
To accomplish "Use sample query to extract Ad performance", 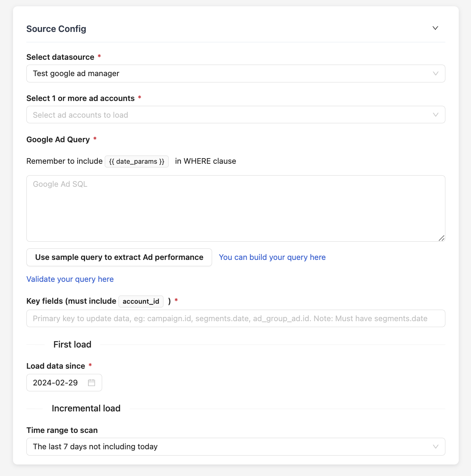I will [x=119, y=257].
